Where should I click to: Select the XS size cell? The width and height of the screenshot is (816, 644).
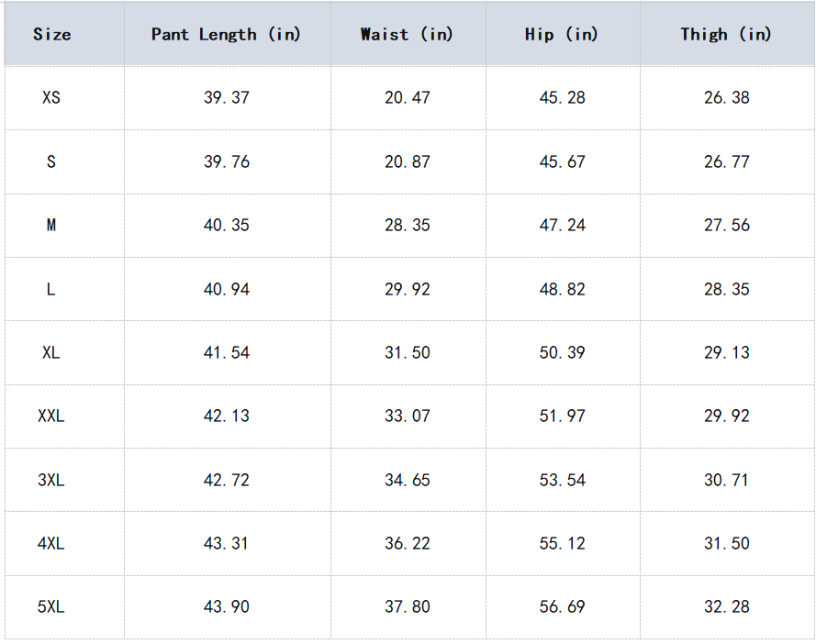pos(51,97)
